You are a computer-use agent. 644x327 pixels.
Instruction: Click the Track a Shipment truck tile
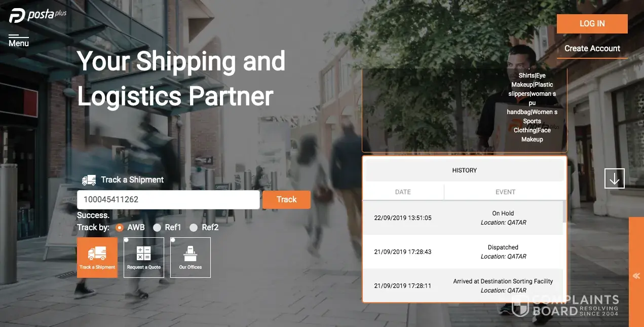pos(97,258)
